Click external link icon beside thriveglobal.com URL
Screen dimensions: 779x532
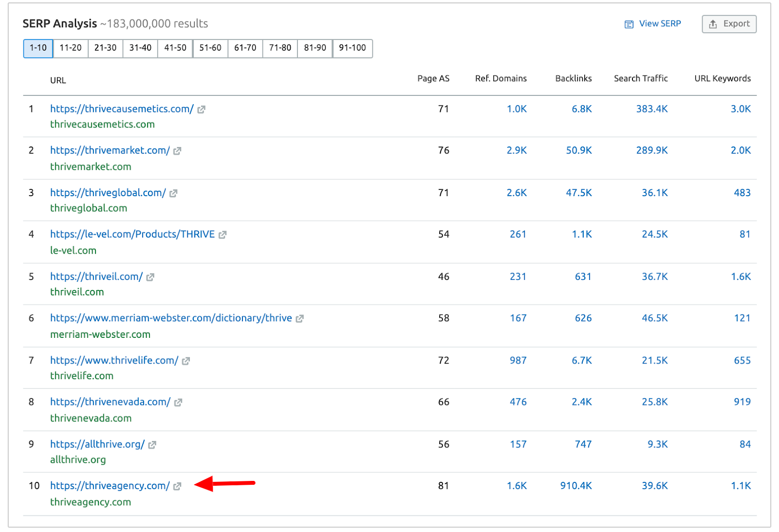coord(173,193)
